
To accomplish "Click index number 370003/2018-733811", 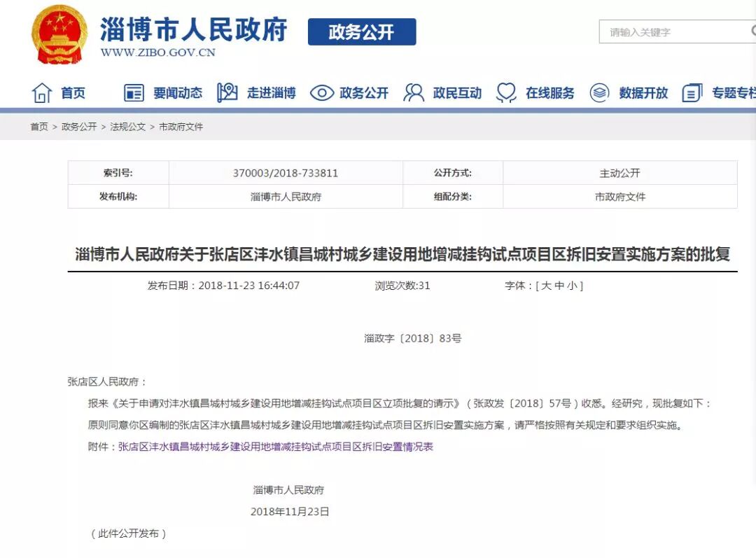I will 286,173.
